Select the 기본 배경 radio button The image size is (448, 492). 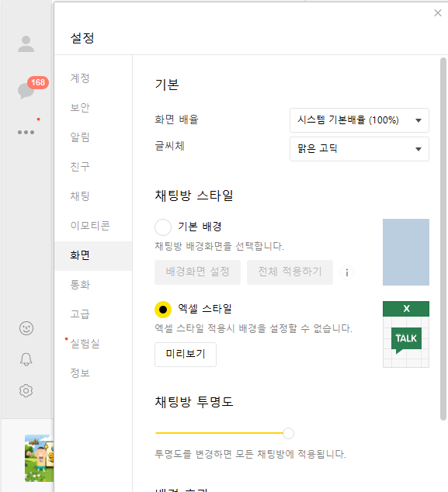(163, 227)
